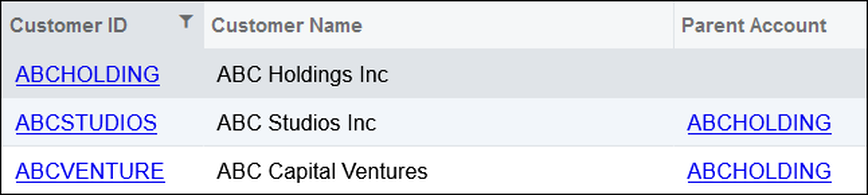This screenshot has height=195, width=868.
Task: Click blank area right of ABCSTUDIOS ID link
Action: pos(180,123)
